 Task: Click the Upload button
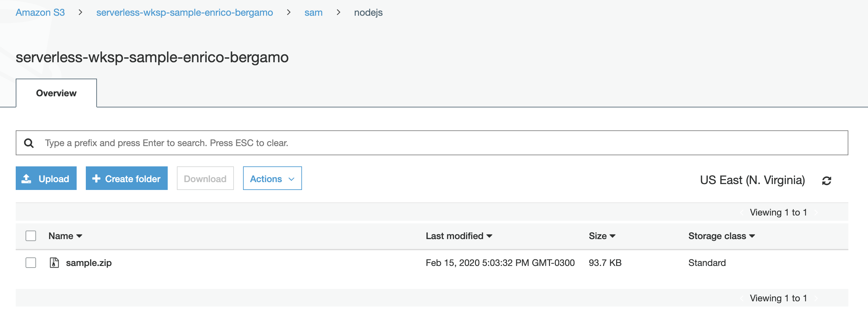point(46,178)
